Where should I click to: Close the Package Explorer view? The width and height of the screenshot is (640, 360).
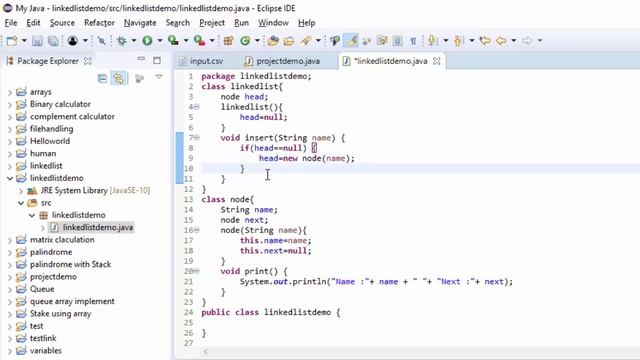tap(88, 61)
